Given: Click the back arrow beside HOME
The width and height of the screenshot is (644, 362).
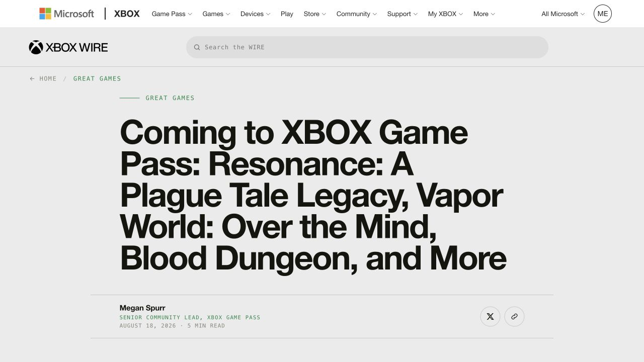Looking at the screenshot, I should coord(32,78).
